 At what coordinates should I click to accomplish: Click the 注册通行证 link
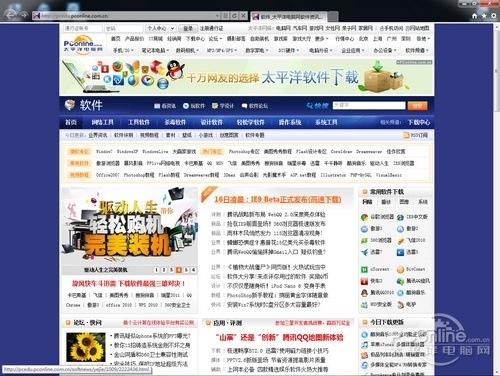tap(212, 28)
